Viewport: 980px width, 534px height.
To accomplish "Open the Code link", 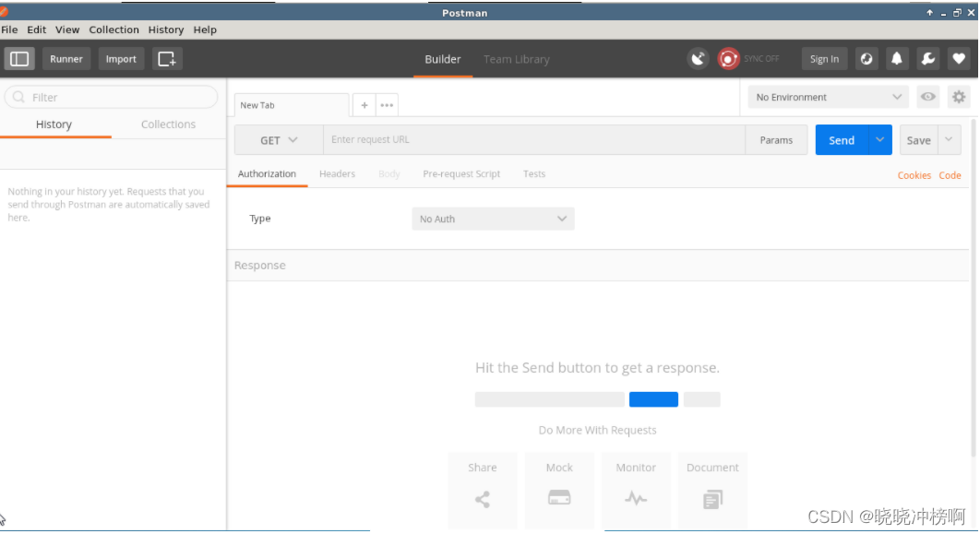I will tap(950, 175).
